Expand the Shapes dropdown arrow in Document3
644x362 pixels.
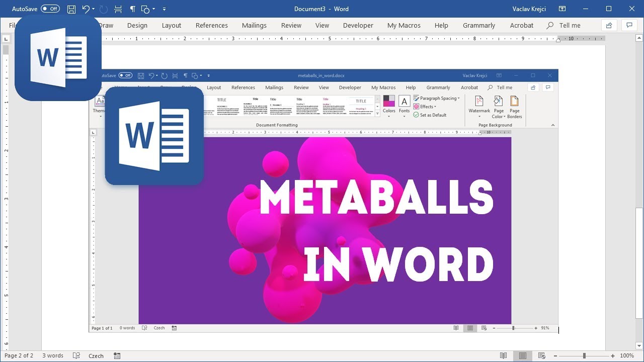pos(153,9)
